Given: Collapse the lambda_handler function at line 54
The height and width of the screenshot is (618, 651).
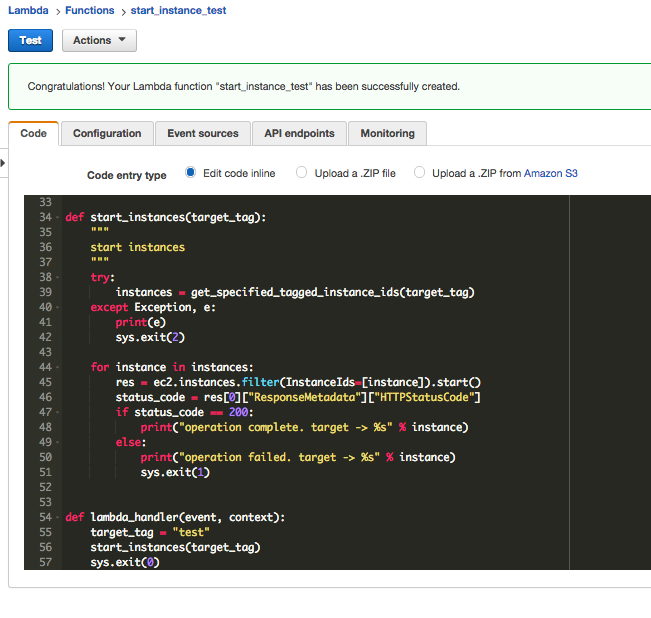Looking at the screenshot, I should (x=56, y=517).
